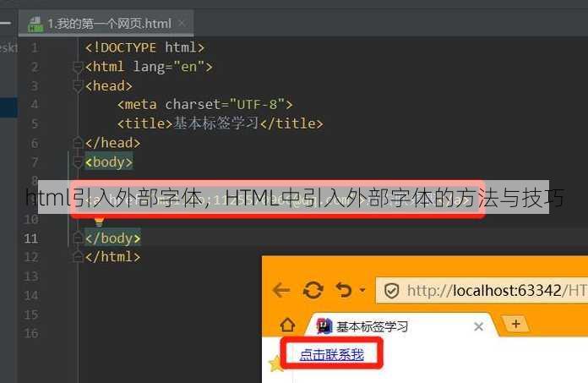The height and width of the screenshot is (383, 588).
Task: Open the yellow lightbulb intention hint
Action: pyautogui.click(x=99, y=222)
